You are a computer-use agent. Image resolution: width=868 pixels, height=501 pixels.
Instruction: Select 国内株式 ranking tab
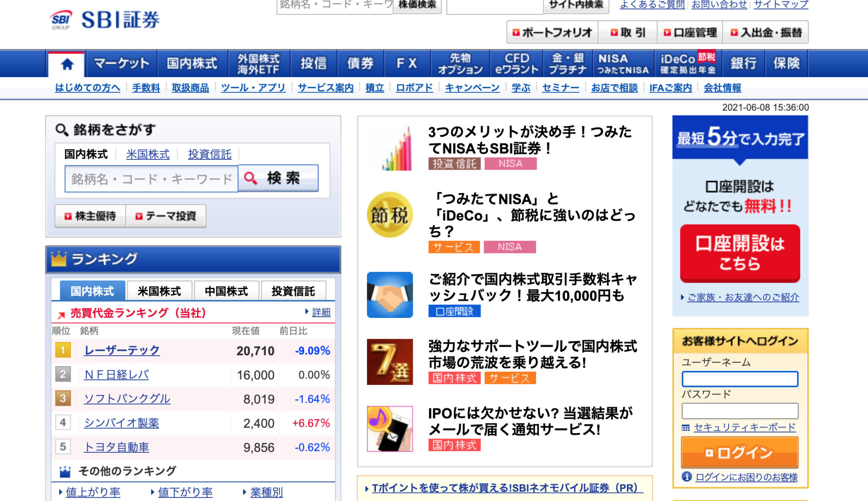click(x=92, y=291)
